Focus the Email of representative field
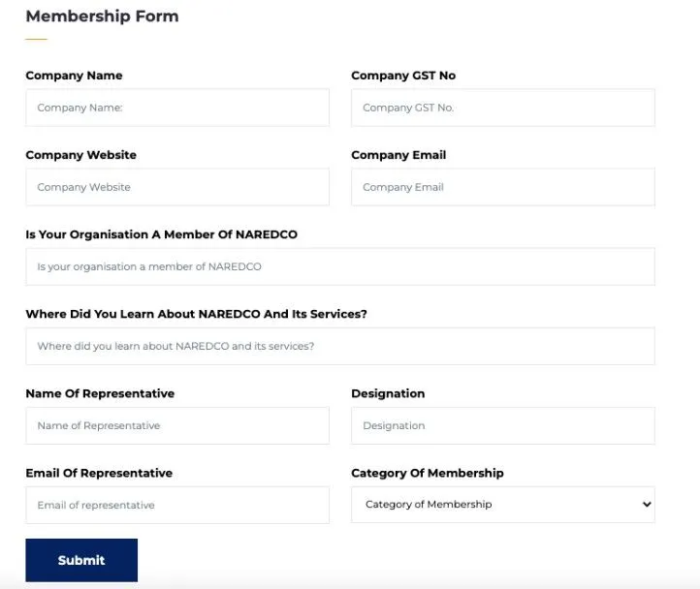 [177, 505]
